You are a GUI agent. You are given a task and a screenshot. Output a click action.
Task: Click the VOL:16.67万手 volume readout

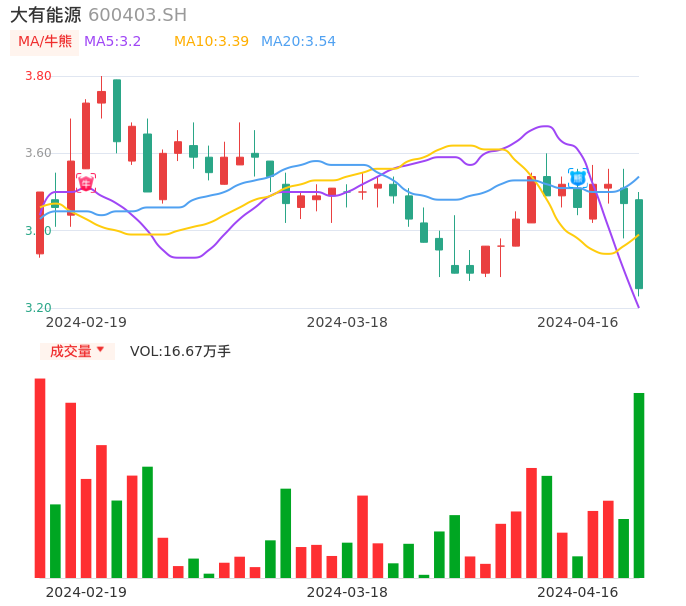180,351
